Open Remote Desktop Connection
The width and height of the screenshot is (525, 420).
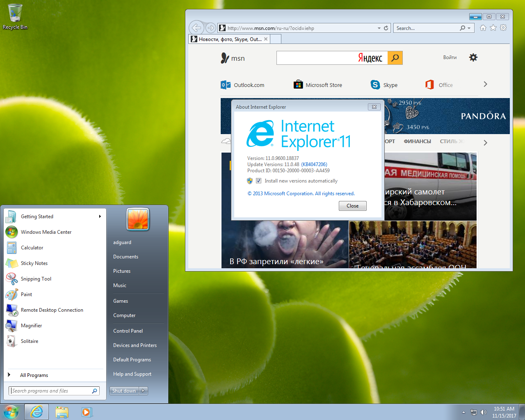(55, 310)
